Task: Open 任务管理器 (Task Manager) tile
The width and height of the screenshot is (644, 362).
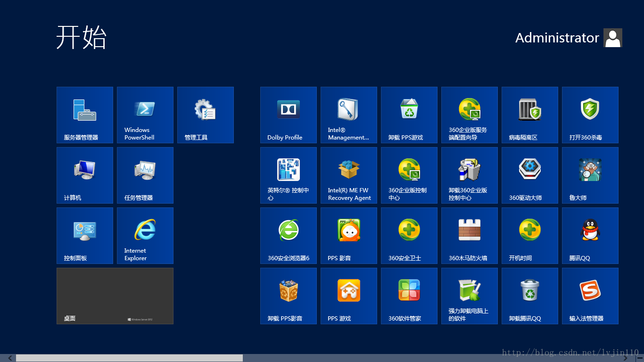Action: 145,175
